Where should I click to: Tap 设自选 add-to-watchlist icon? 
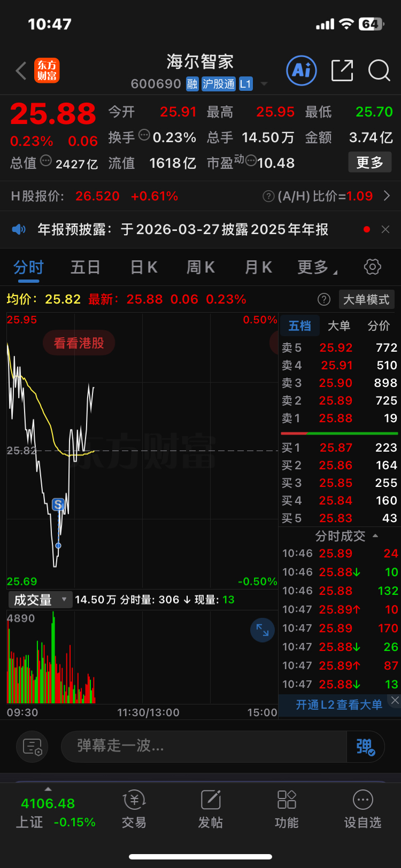(363, 809)
